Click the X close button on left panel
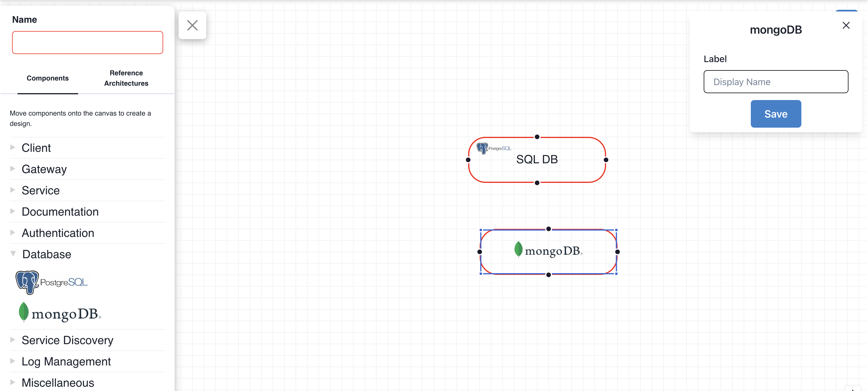 192,25
